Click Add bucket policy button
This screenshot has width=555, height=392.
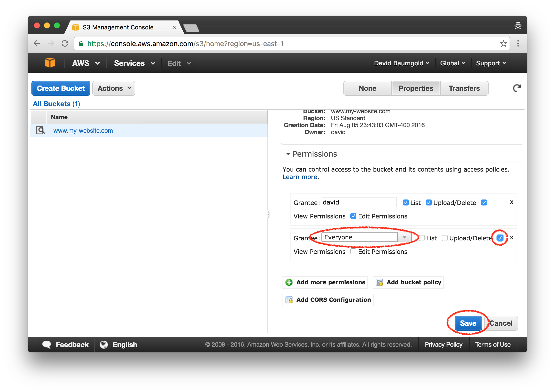(408, 282)
